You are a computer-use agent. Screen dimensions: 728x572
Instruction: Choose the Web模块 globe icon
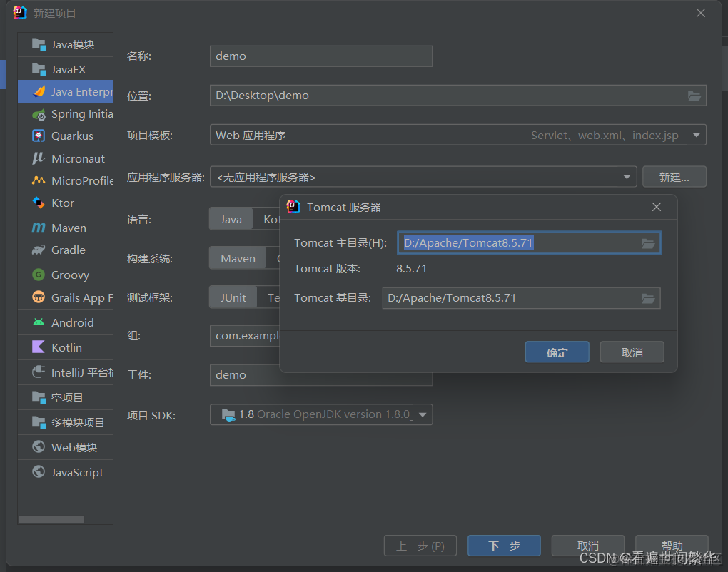coord(39,446)
